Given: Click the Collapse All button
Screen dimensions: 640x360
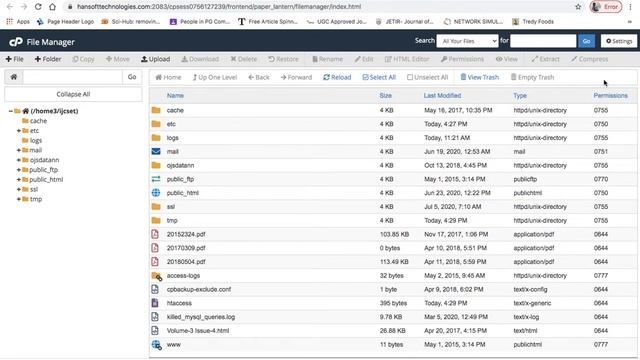Looking at the screenshot, I should tap(73, 94).
